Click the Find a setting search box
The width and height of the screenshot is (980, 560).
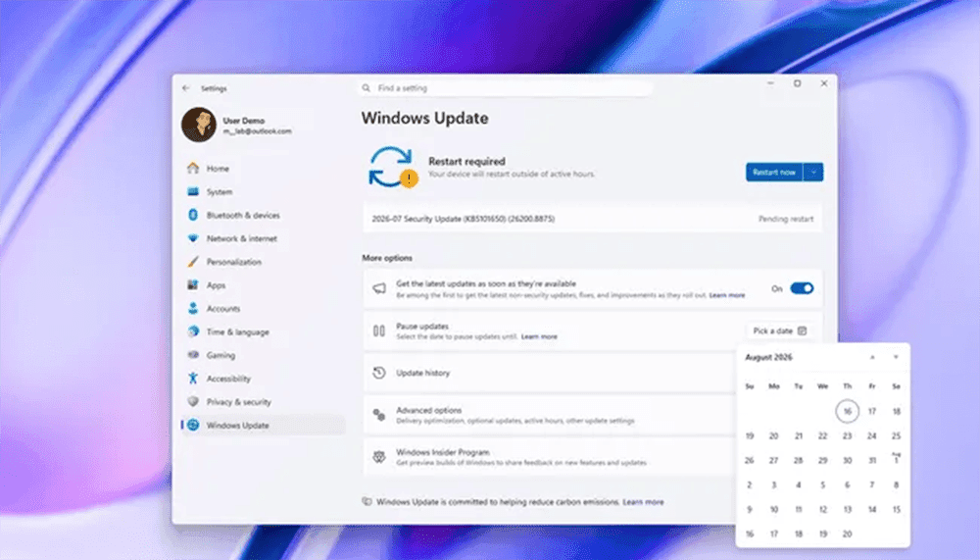pos(506,88)
